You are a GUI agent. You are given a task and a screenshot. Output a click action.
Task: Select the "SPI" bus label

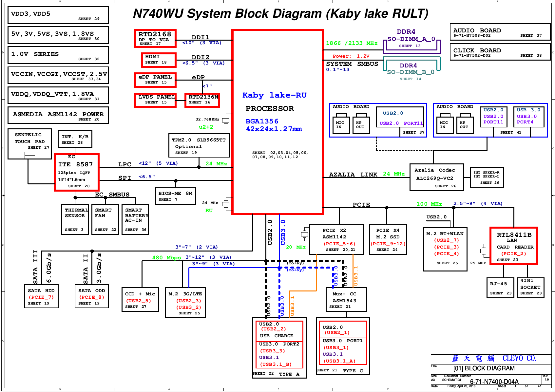pyautogui.click(x=125, y=178)
